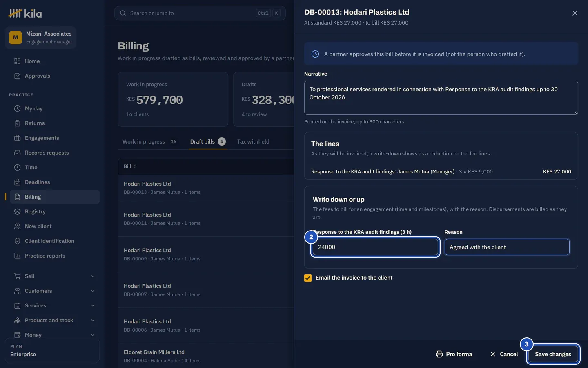The height and width of the screenshot is (368, 588).
Task: Focus the Search or jump to box
Action: click(x=200, y=13)
